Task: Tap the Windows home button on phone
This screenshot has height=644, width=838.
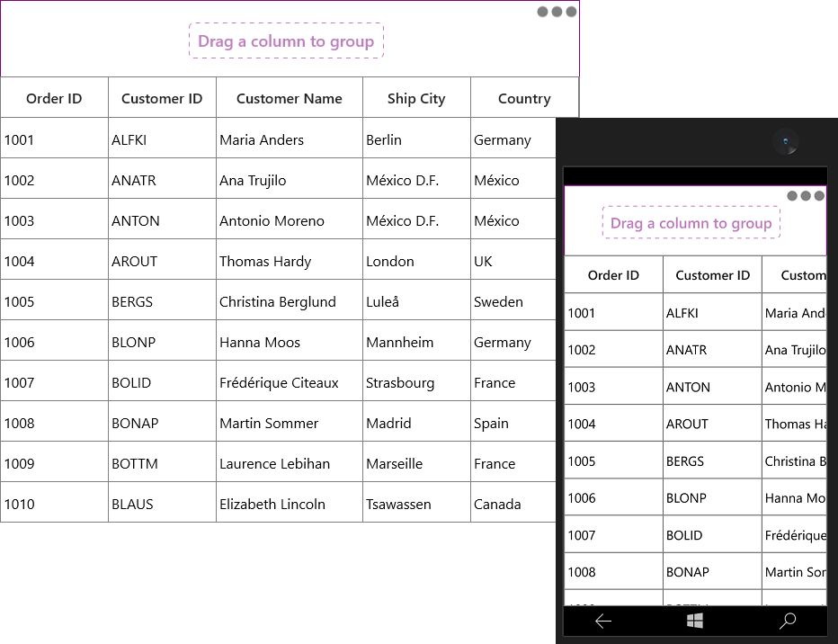Action: click(x=694, y=621)
